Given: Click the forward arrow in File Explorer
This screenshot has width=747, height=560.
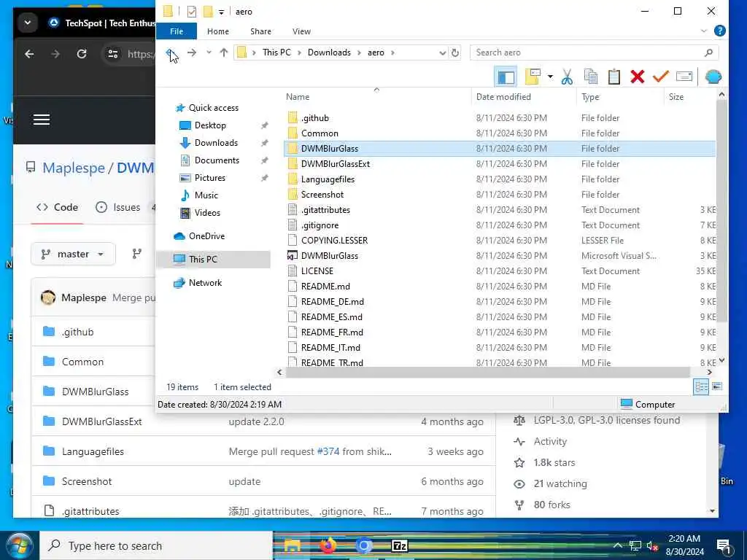Looking at the screenshot, I should 192,52.
